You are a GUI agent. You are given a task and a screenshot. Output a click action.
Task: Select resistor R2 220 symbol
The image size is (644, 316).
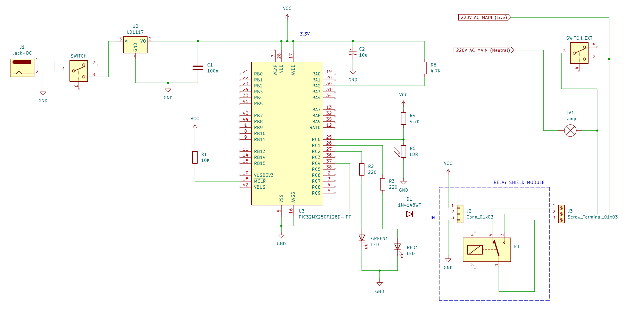(x=362, y=169)
